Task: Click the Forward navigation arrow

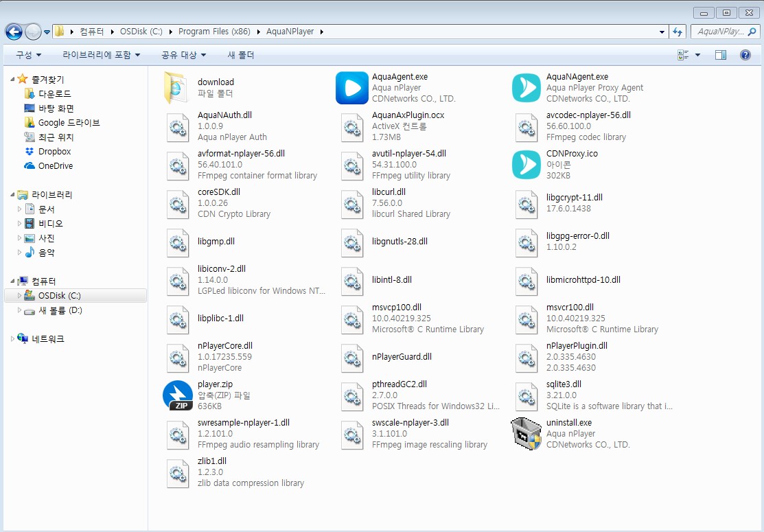Action: [33, 32]
